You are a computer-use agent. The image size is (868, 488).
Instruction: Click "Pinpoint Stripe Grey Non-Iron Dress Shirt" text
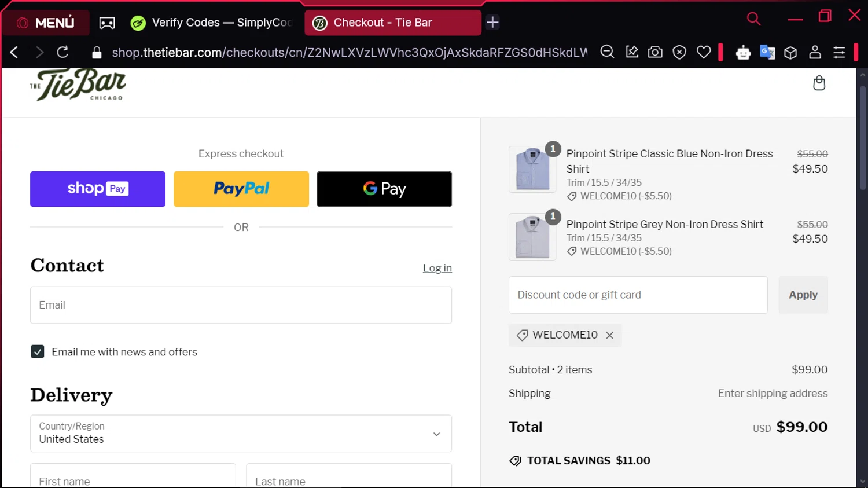coord(665,224)
